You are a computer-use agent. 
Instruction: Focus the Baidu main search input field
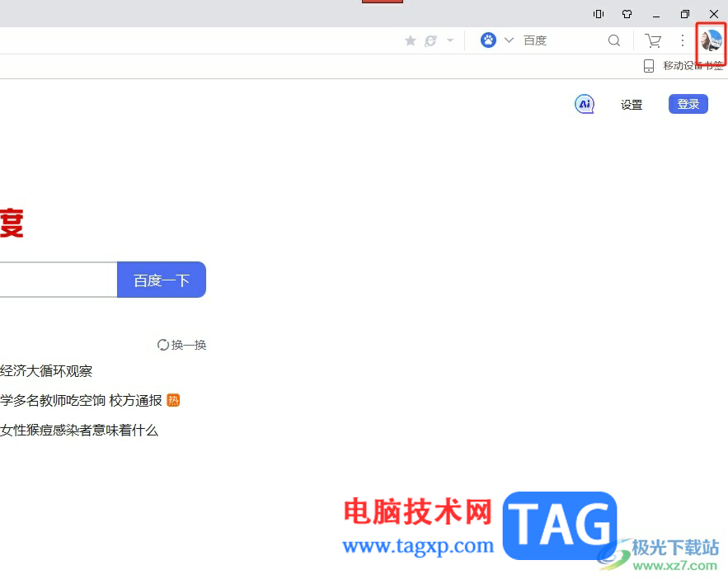coord(58,280)
